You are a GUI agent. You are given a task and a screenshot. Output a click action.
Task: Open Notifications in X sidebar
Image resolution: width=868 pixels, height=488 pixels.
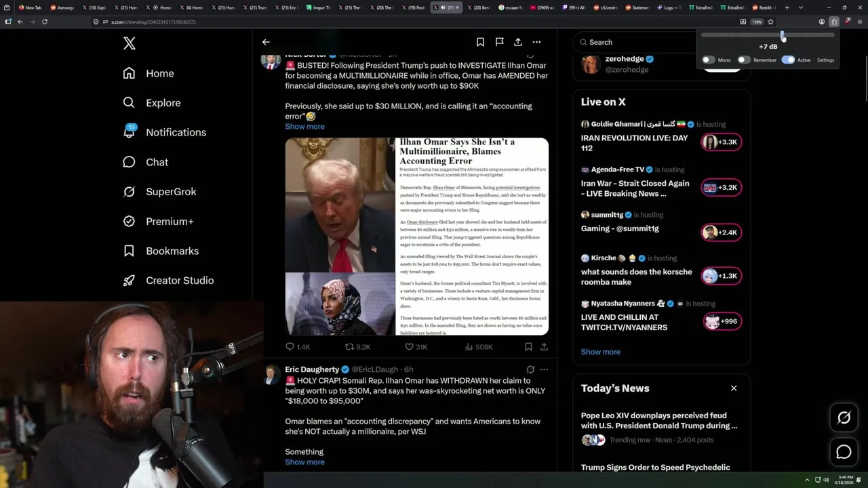click(164, 132)
